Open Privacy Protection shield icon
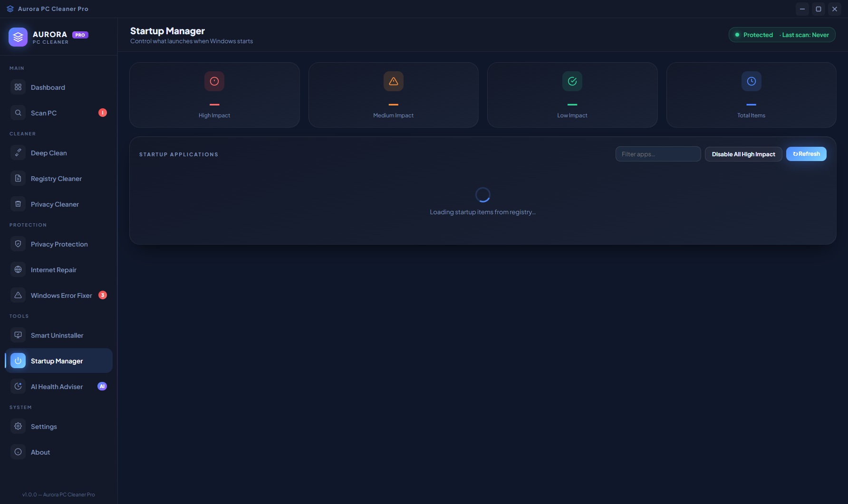This screenshot has height=504, width=848. coord(18,244)
